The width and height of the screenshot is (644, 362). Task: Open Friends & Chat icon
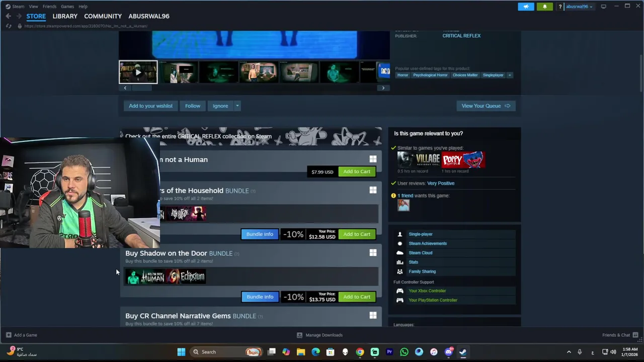635,335
